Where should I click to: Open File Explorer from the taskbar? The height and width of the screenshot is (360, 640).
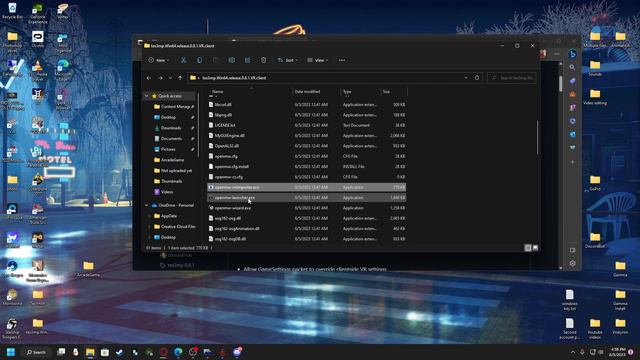90,352
